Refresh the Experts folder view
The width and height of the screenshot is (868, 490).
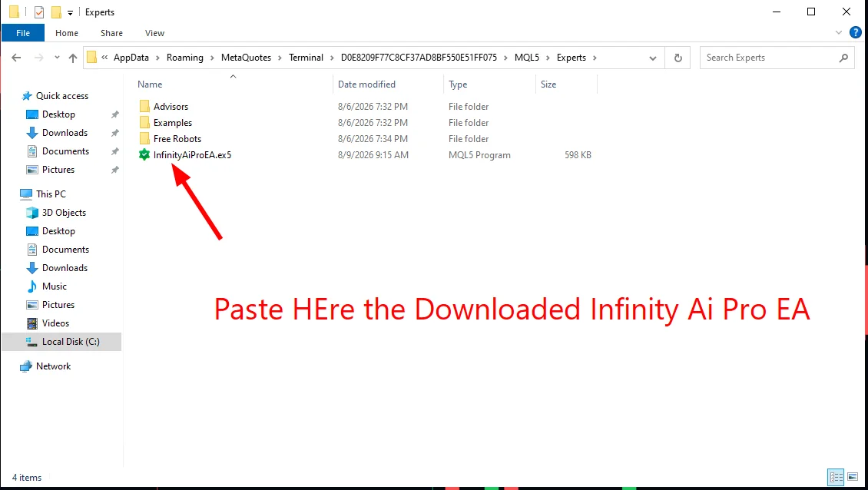(x=678, y=58)
